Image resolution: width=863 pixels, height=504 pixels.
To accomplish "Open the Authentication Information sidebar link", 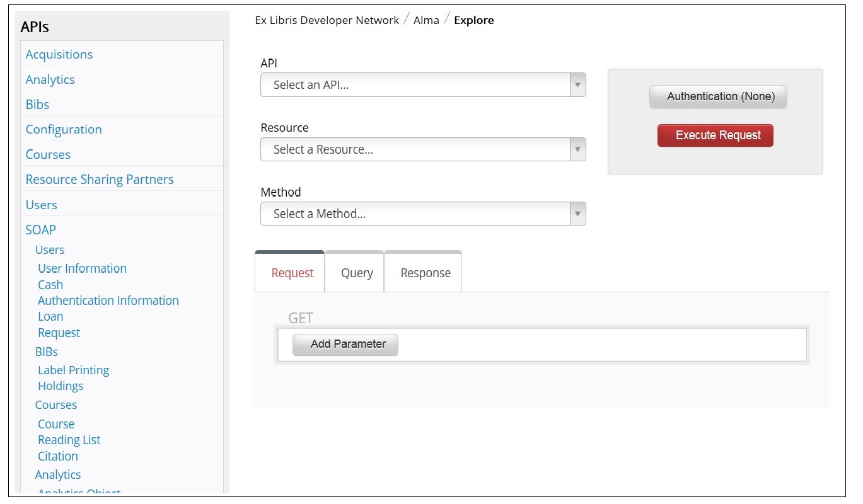I will click(108, 301).
